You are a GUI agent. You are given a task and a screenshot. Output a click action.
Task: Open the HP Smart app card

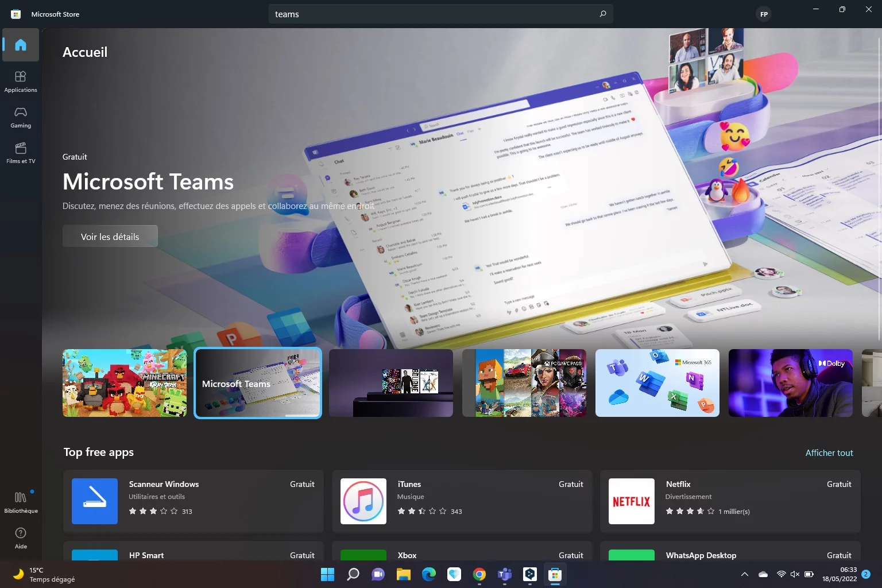point(194,551)
